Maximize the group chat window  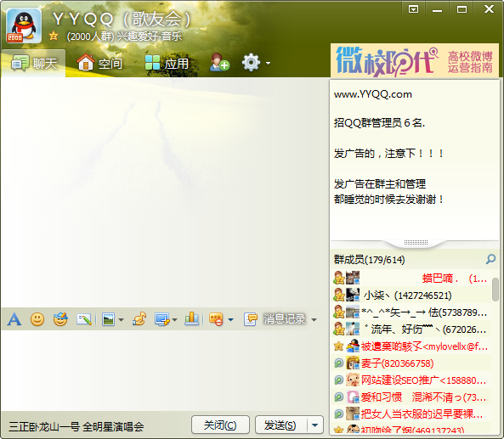coord(462,9)
